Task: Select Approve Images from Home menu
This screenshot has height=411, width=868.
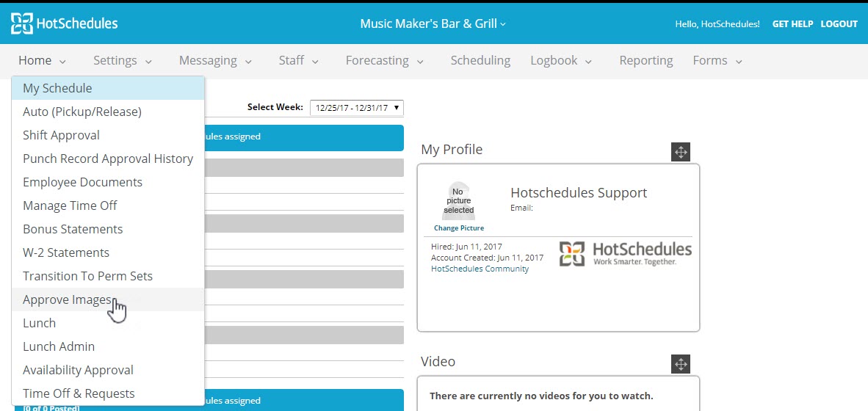Action: (67, 299)
